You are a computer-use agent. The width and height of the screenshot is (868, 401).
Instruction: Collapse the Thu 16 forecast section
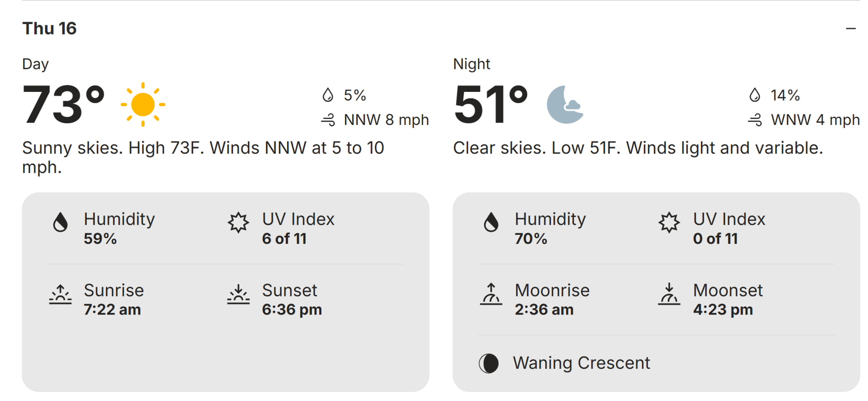850,29
